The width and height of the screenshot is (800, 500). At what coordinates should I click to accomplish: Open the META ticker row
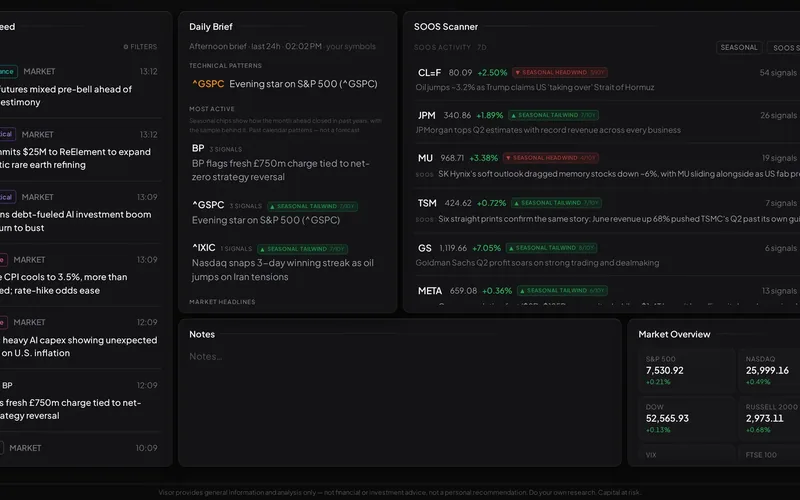click(430, 291)
